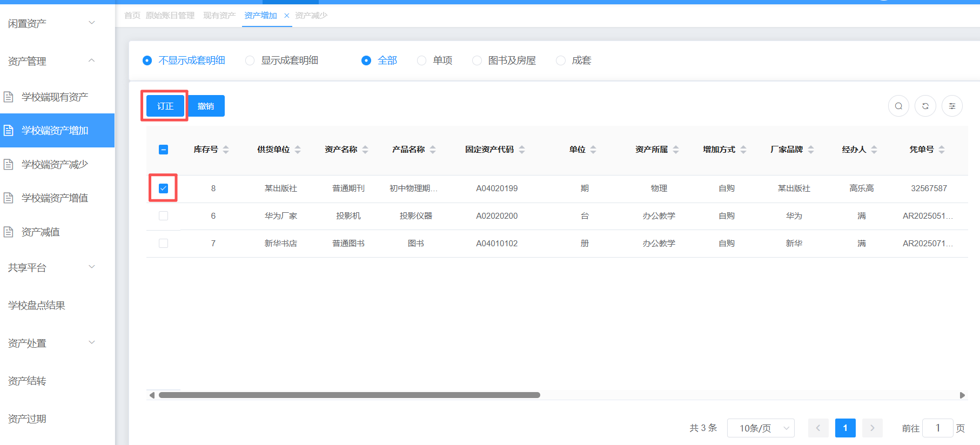Check the 华为厂家 row checkbox
The height and width of the screenshot is (445, 980).
click(163, 216)
